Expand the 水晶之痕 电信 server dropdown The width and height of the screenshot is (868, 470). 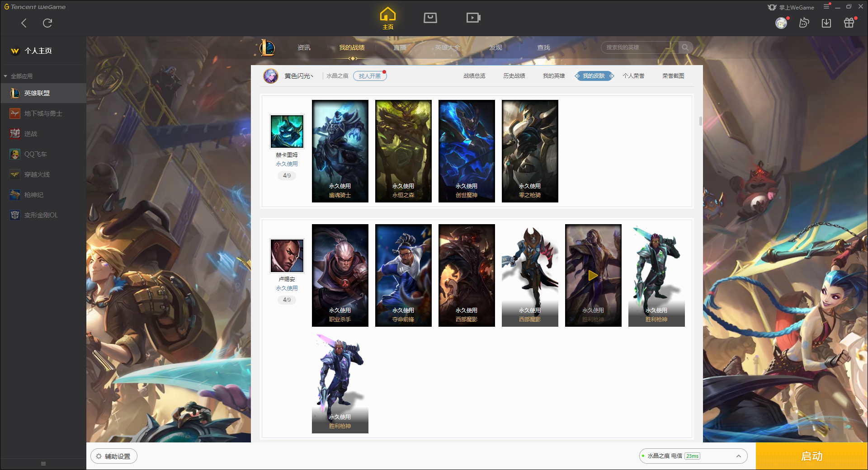pos(693,456)
